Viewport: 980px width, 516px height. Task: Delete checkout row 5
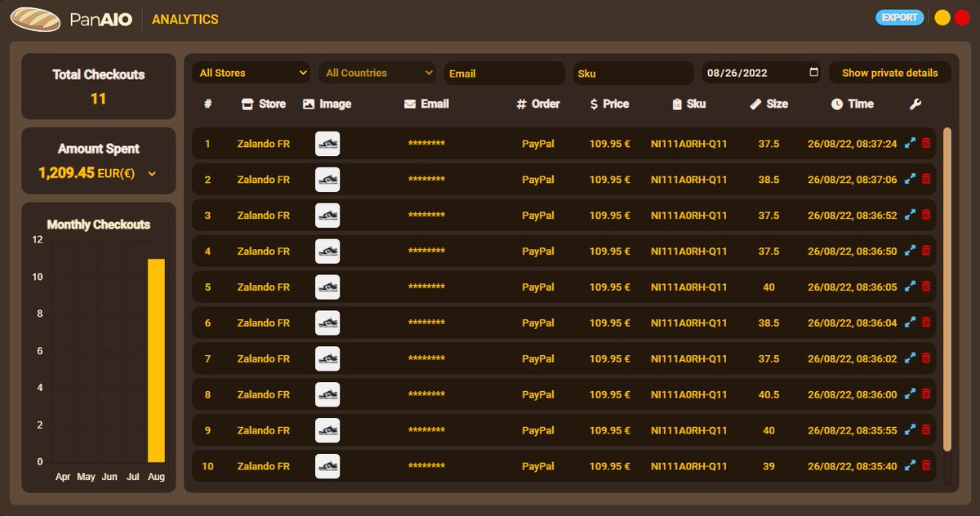pyautogui.click(x=926, y=287)
